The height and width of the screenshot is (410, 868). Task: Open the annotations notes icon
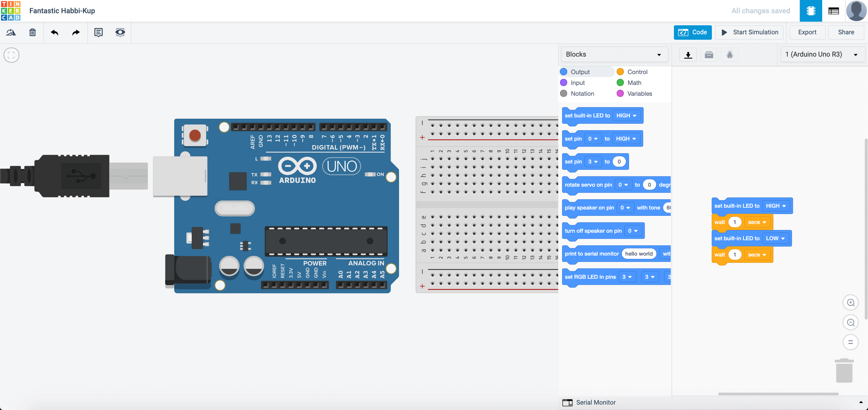click(x=98, y=32)
